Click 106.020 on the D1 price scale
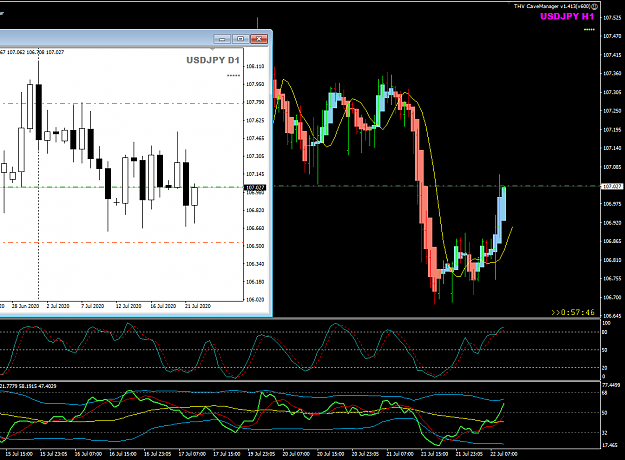The image size is (625, 460). point(255,299)
